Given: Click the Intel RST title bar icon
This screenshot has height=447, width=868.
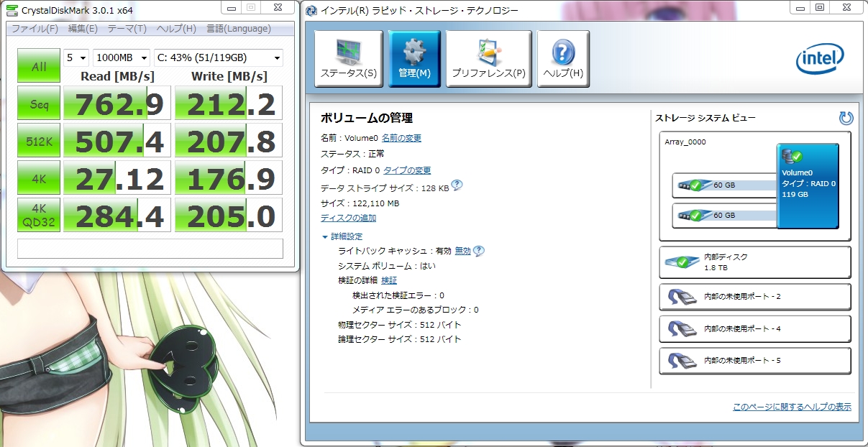Looking at the screenshot, I should 310,11.
